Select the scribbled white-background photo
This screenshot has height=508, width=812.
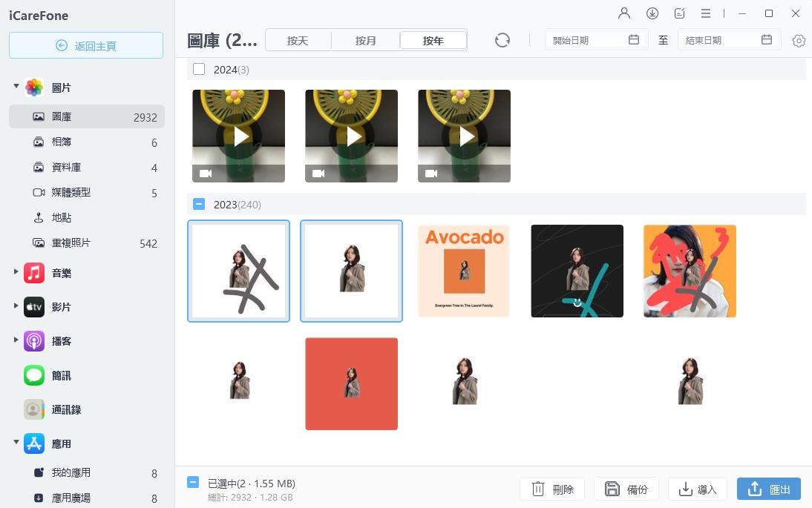point(239,271)
